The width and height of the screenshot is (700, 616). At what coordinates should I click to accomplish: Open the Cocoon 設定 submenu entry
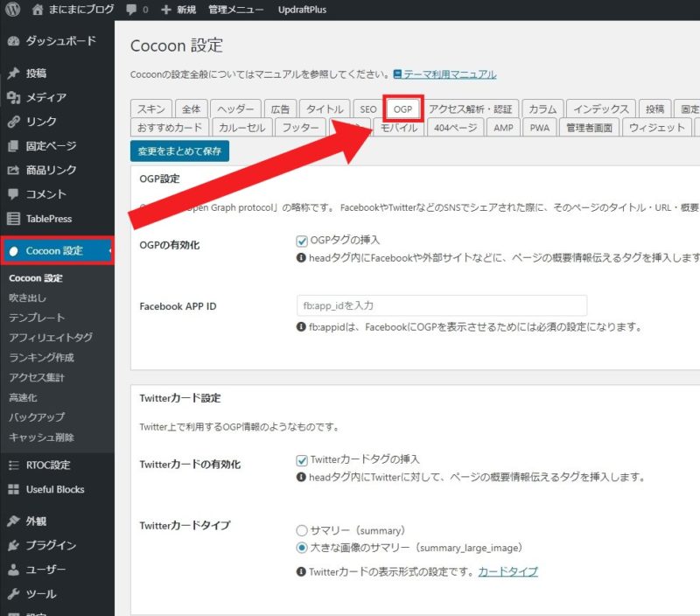36,278
